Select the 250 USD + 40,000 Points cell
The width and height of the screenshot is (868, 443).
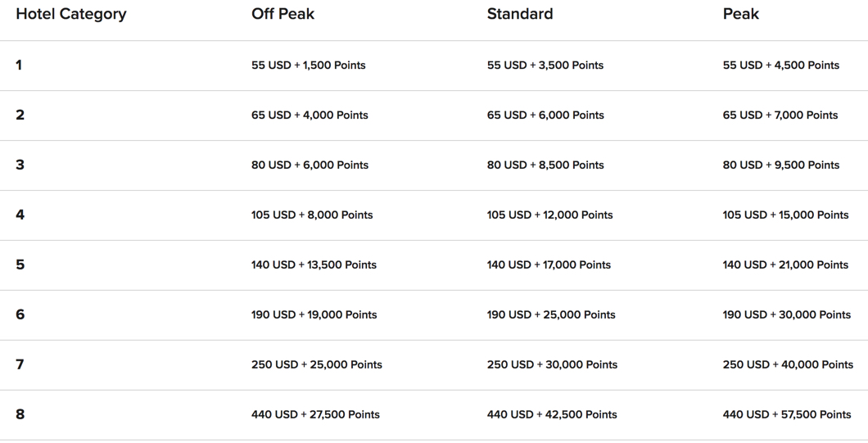click(x=788, y=364)
